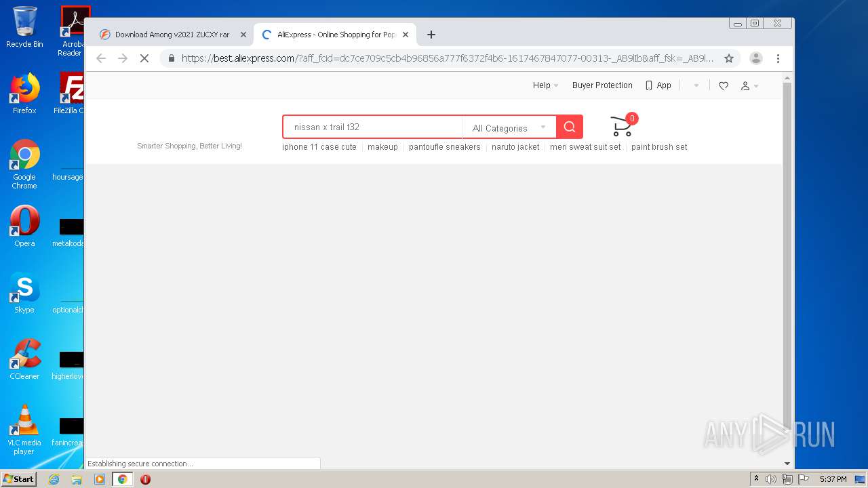
Task: Expand the All Categories dropdown
Action: tap(509, 127)
